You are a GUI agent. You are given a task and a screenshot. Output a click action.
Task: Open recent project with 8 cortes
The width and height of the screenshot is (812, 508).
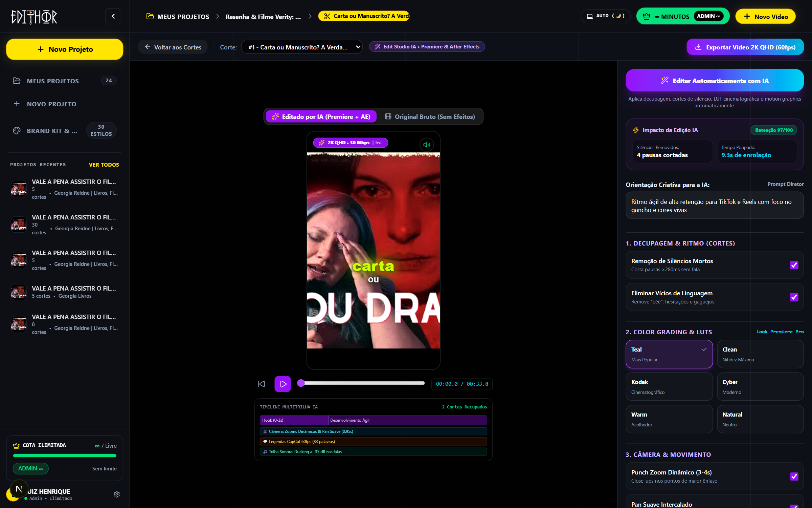coord(64,324)
